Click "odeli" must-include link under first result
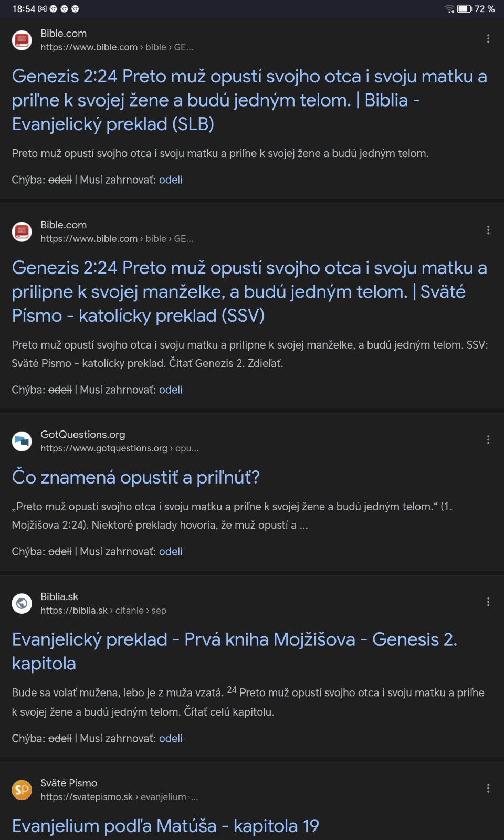This screenshot has width=504, height=840. pos(171,180)
